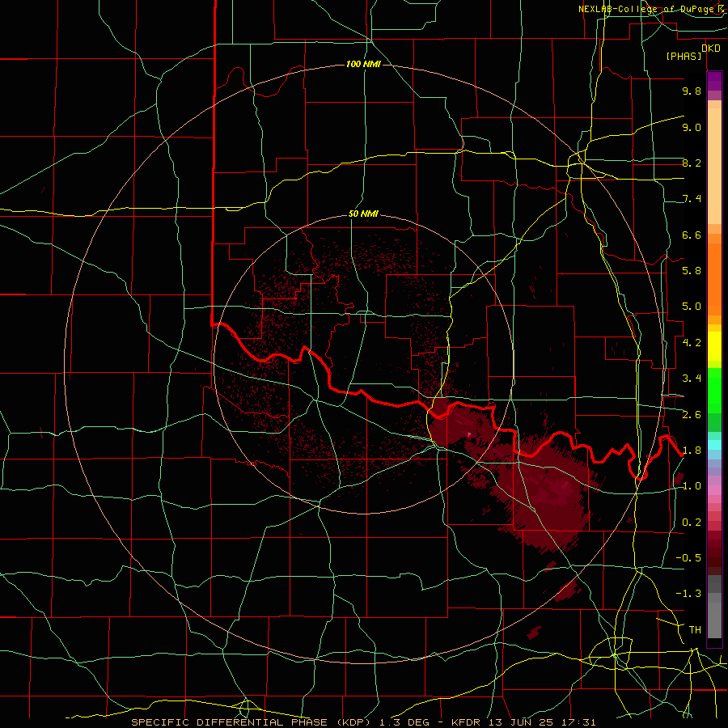Viewport: 728px width, 728px height.
Task: Select the 8.2 scale value
Action: click(692, 163)
